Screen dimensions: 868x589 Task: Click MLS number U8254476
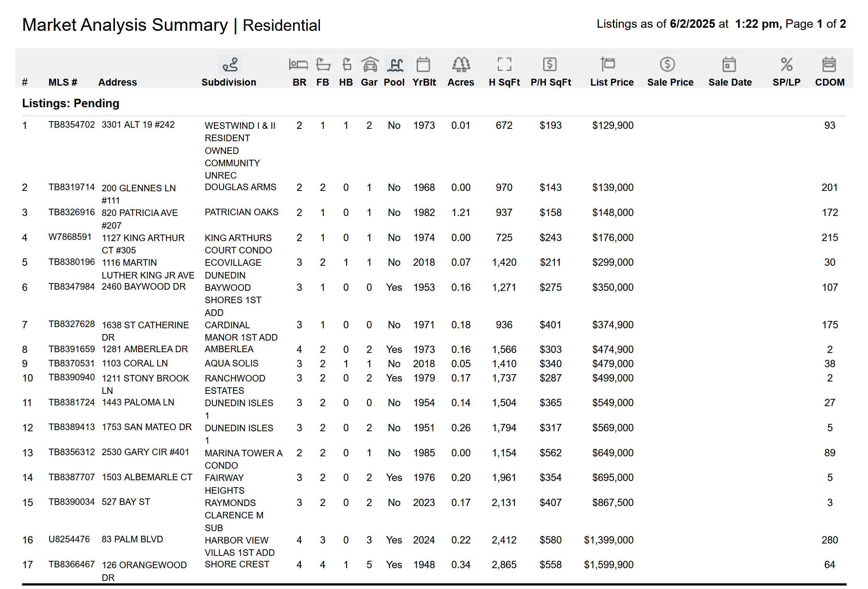point(69,539)
